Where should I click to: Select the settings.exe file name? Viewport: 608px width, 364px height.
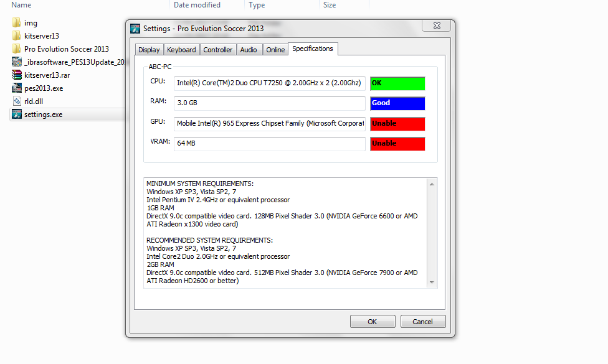coord(44,114)
